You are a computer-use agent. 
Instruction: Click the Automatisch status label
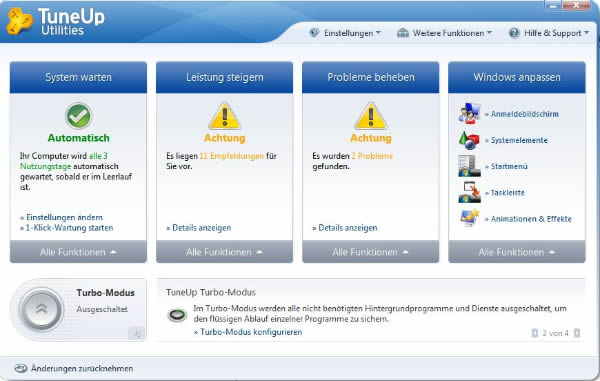[x=78, y=138]
